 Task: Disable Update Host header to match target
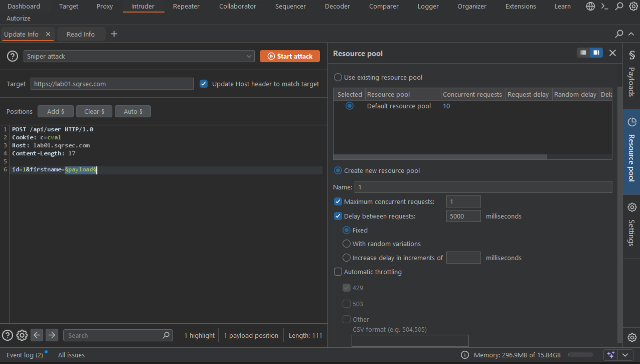click(x=204, y=84)
